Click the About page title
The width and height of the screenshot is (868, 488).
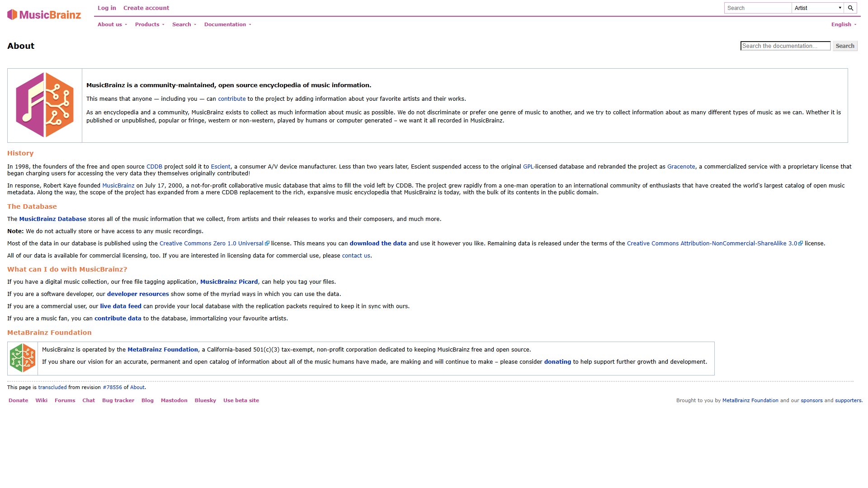pyautogui.click(x=21, y=46)
